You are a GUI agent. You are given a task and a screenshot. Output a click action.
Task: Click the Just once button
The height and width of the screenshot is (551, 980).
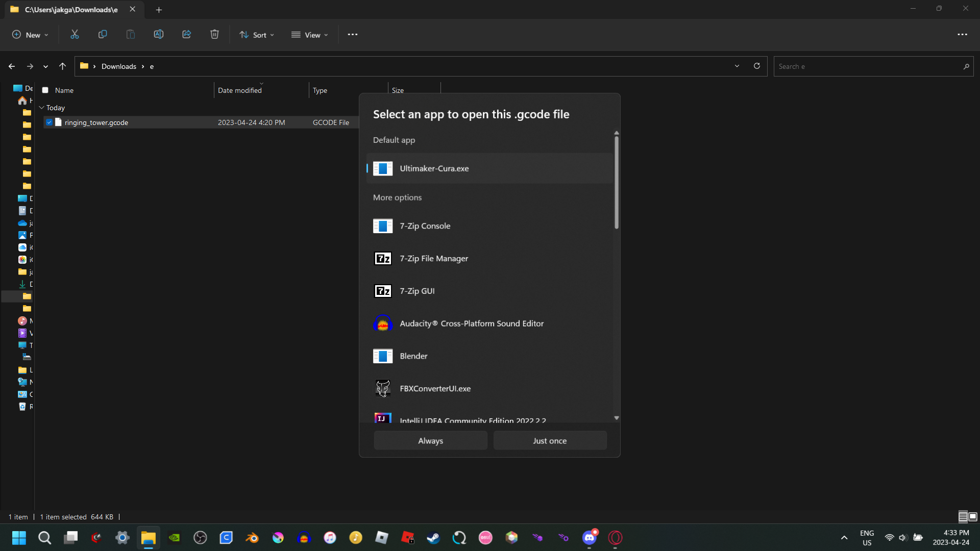550,440
